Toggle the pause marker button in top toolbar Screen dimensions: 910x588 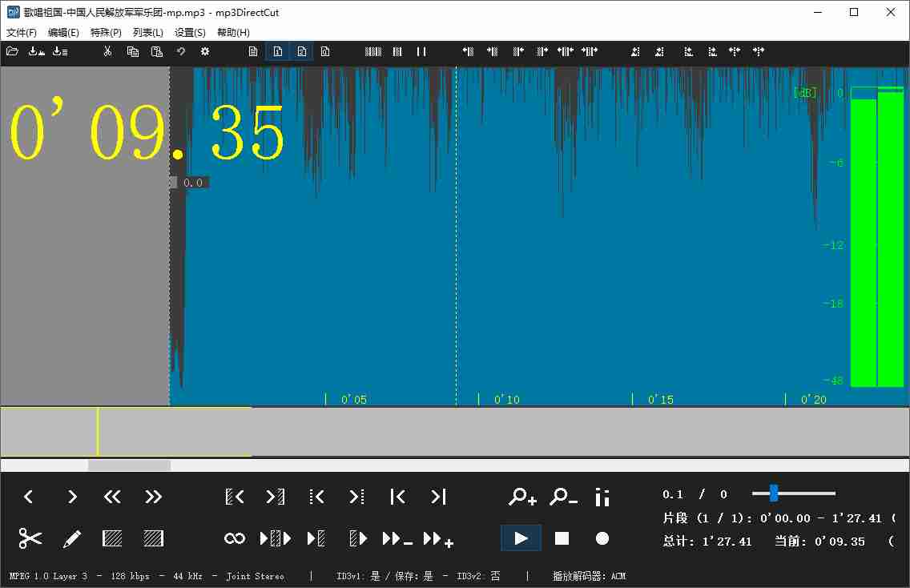422,51
